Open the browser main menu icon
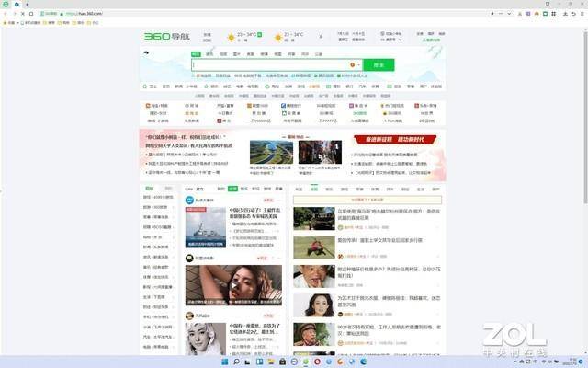 pos(582,14)
